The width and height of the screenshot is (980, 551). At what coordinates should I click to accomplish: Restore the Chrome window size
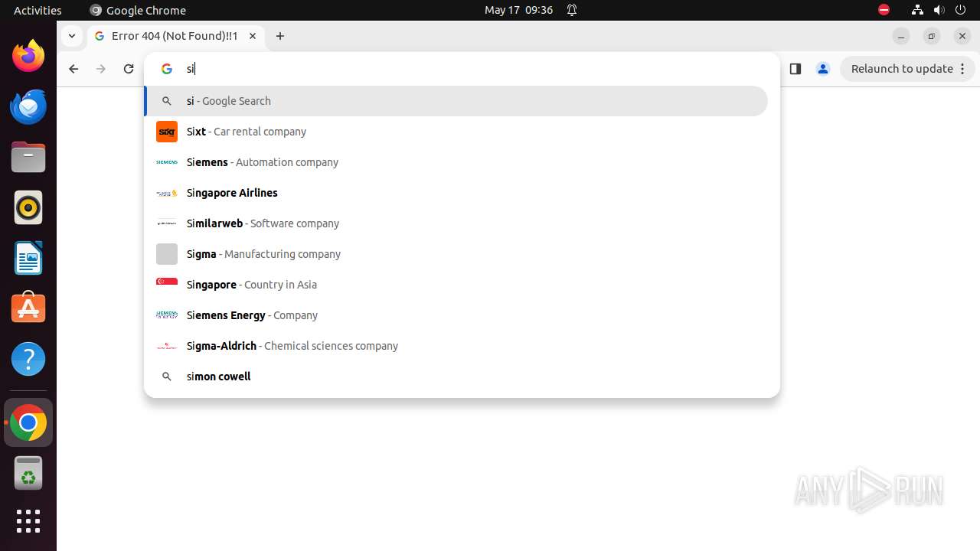[932, 36]
